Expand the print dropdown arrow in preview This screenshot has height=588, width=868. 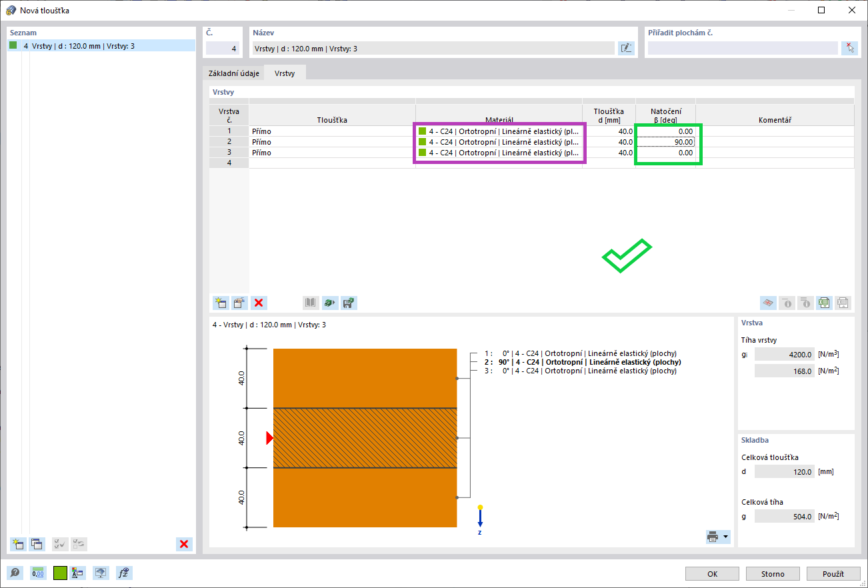[725, 537]
